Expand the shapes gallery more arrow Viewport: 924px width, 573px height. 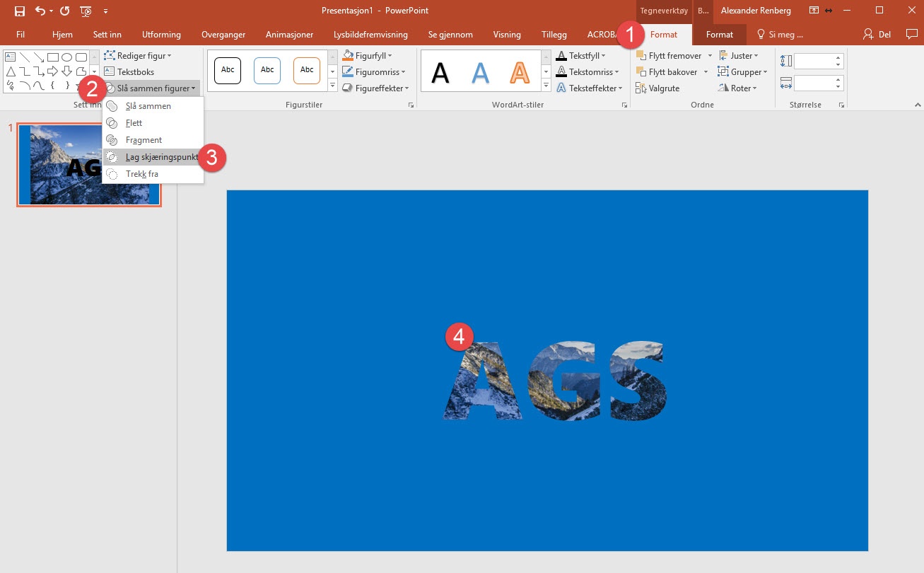pos(94,71)
